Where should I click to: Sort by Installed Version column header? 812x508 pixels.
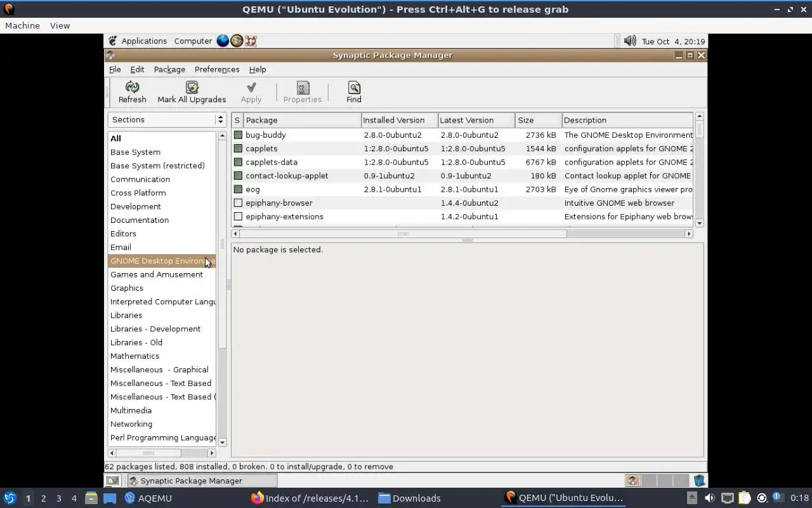(400, 120)
